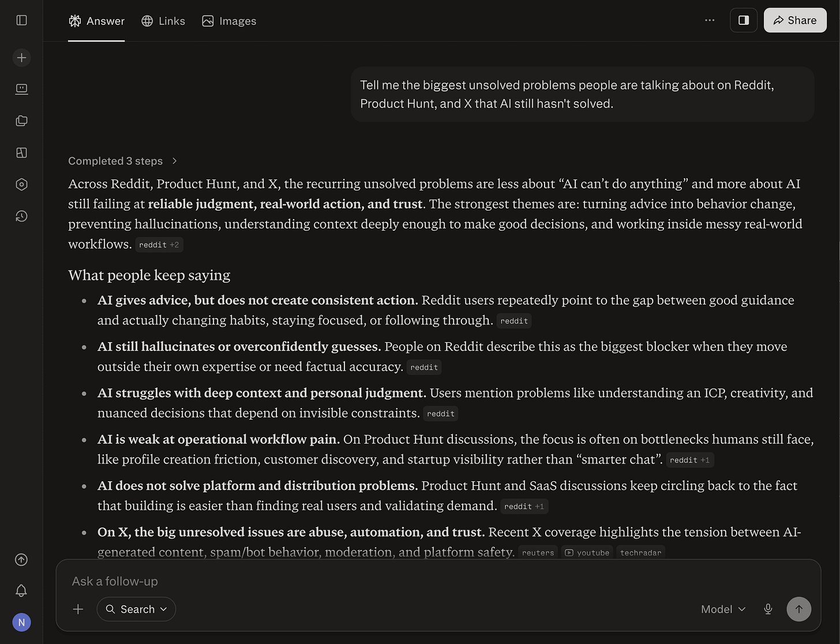Collapse the left sidebar panel icon
This screenshot has height=644, width=840.
pyautogui.click(x=21, y=20)
